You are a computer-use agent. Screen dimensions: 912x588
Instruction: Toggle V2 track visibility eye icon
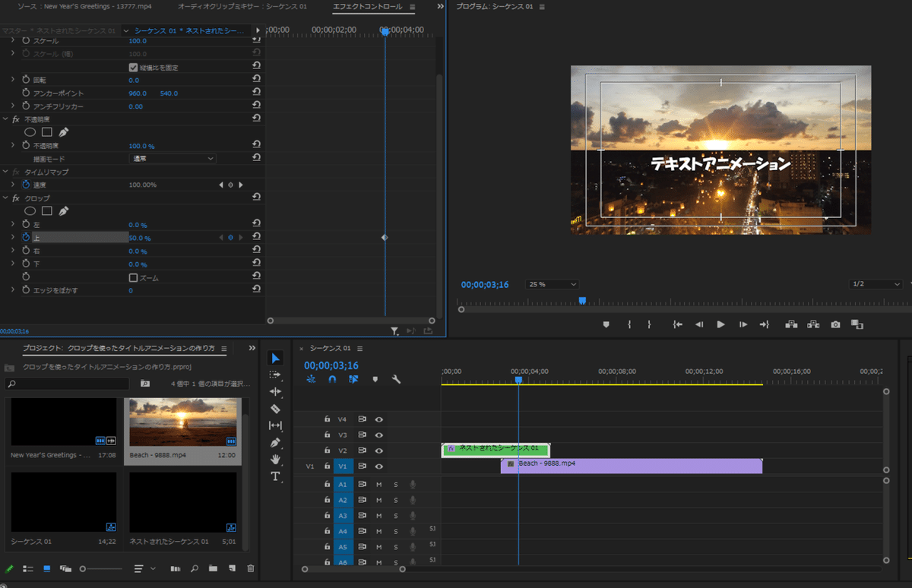tap(378, 450)
